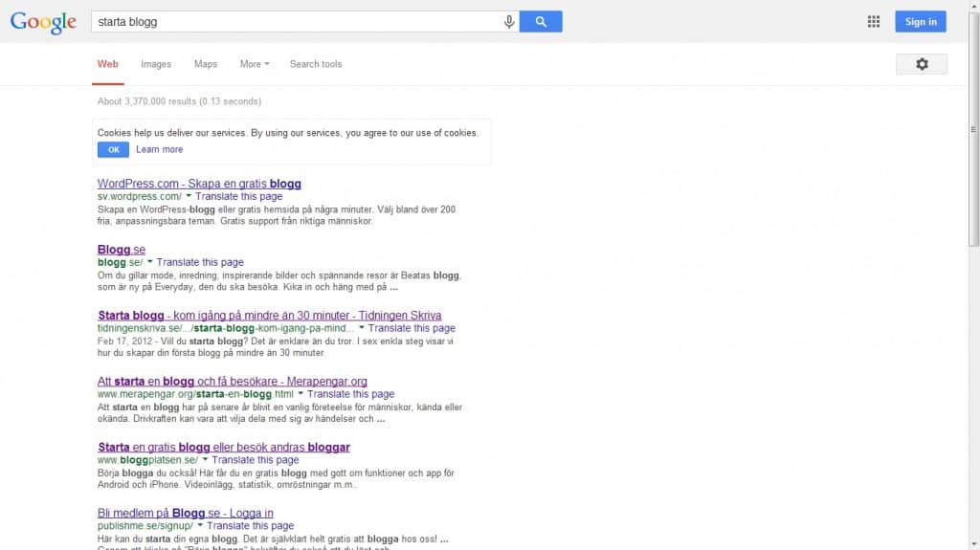Translate this page for publishme.se result

click(x=250, y=526)
